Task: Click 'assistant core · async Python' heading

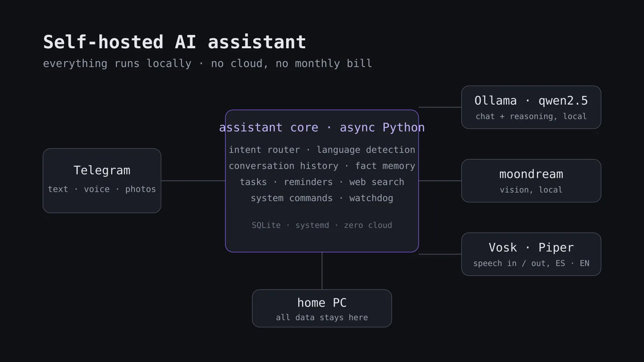Action: tap(322, 128)
